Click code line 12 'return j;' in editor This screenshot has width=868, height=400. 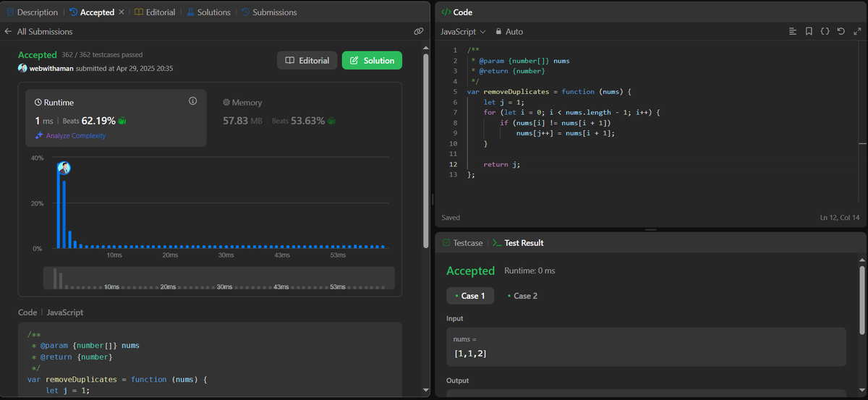(x=502, y=164)
